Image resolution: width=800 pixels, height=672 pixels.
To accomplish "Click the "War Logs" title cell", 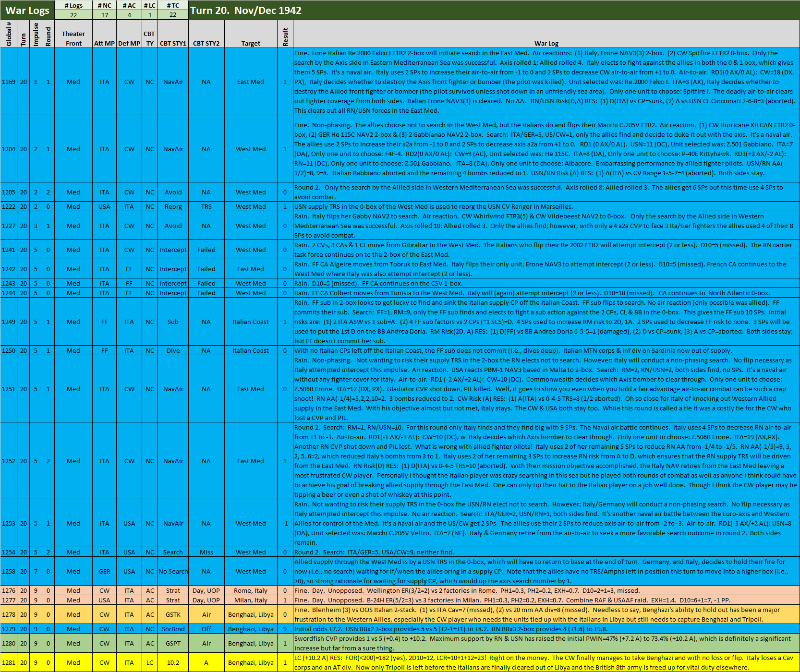I will click(x=27, y=10).
